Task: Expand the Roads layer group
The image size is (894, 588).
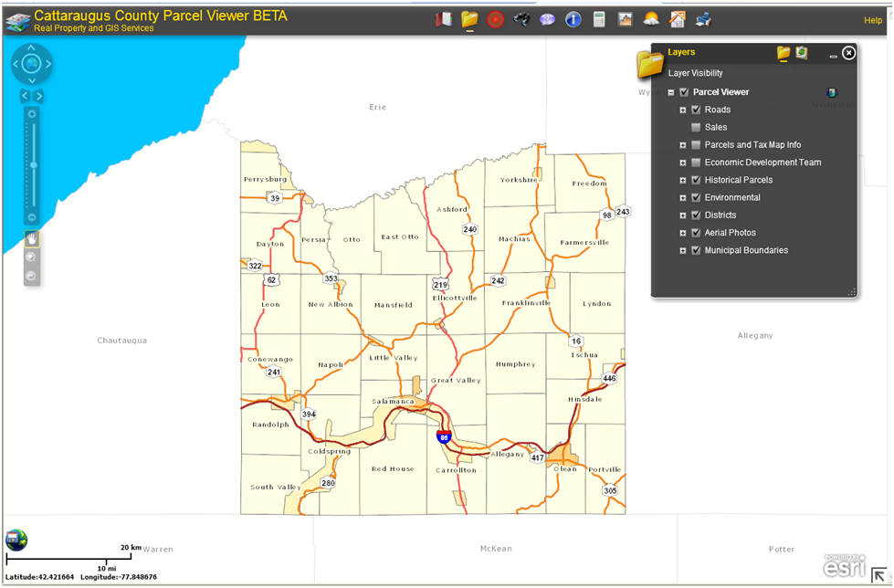Action: [682, 110]
